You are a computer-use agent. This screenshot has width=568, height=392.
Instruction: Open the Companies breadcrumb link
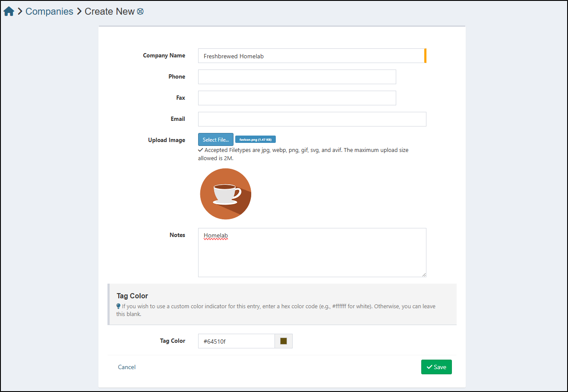[49, 12]
